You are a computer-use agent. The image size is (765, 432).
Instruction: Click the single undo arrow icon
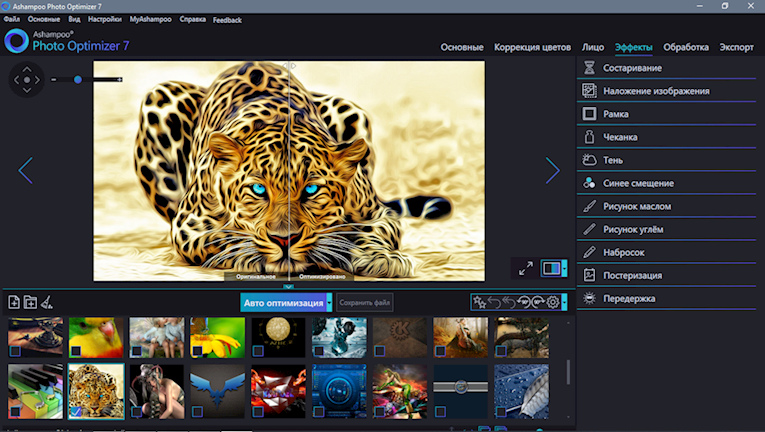point(494,303)
